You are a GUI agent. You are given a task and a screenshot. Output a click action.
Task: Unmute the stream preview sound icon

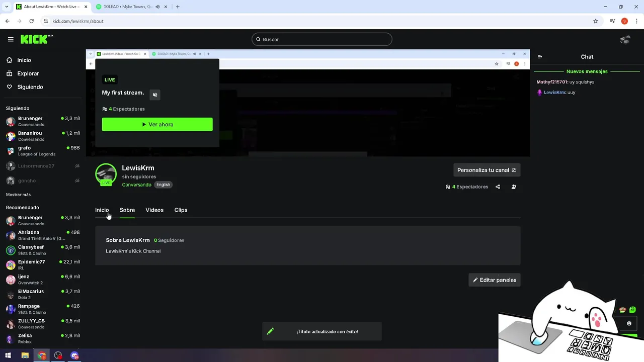pyautogui.click(x=155, y=95)
